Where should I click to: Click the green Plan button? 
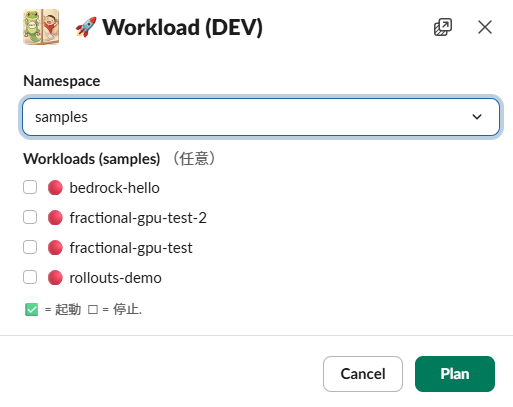click(x=455, y=374)
